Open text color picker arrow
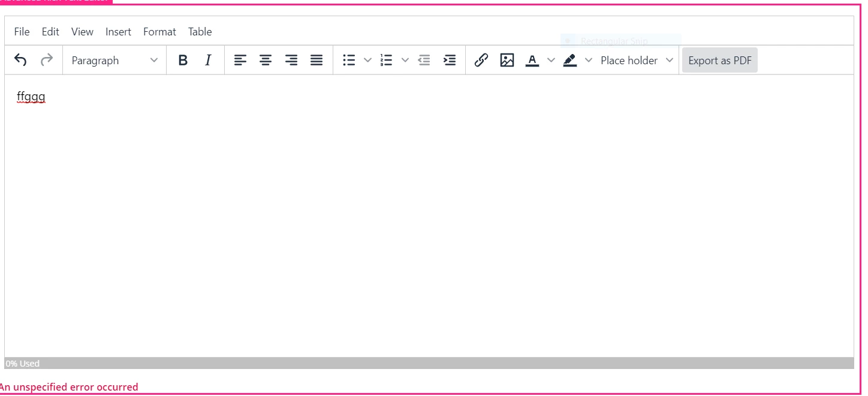The height and width of the screenshot is (396, 868). (x=551, y=60)
